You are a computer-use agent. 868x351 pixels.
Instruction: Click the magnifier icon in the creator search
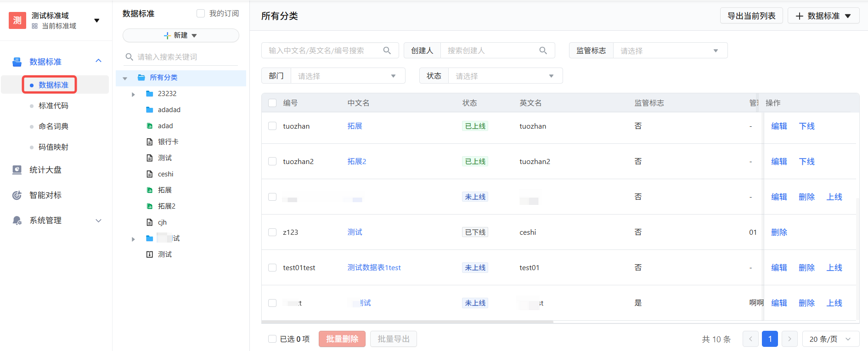tap(543, 51)
